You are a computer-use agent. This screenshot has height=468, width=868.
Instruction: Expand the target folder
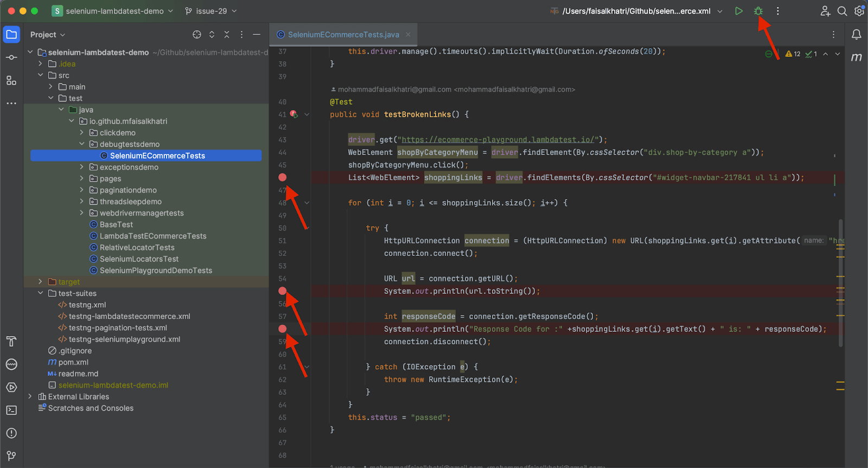click(40, 281)
